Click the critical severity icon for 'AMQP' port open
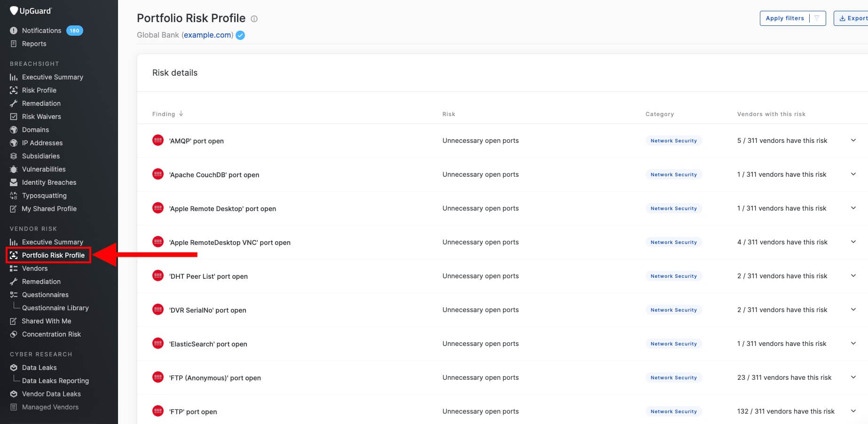This screenshot has height=424, width=868. (x=158, y=140)
